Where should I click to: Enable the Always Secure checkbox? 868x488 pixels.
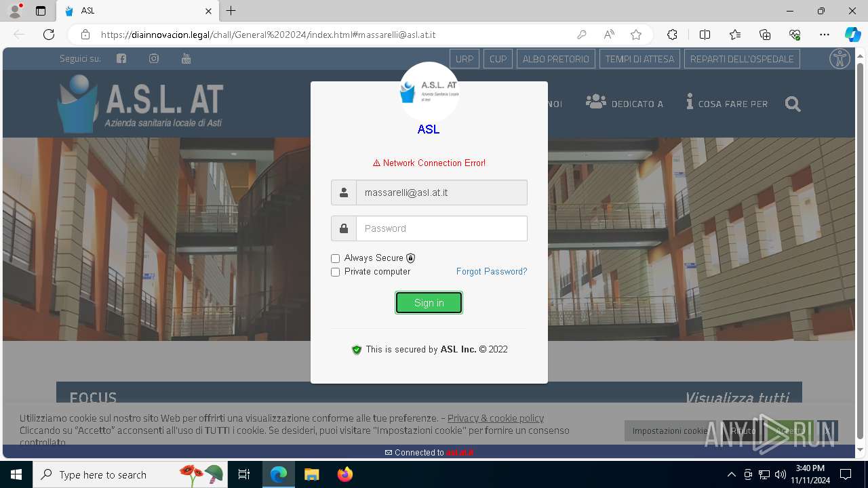335,258
